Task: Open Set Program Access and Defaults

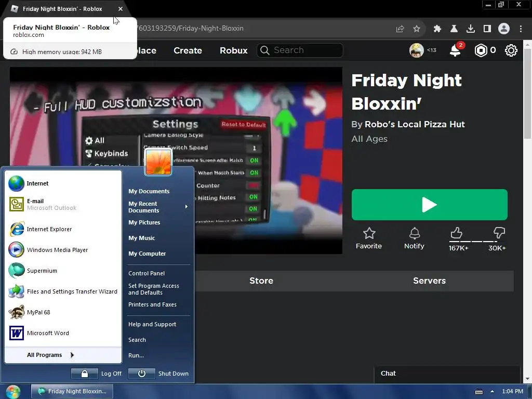Action: point(154,289)
